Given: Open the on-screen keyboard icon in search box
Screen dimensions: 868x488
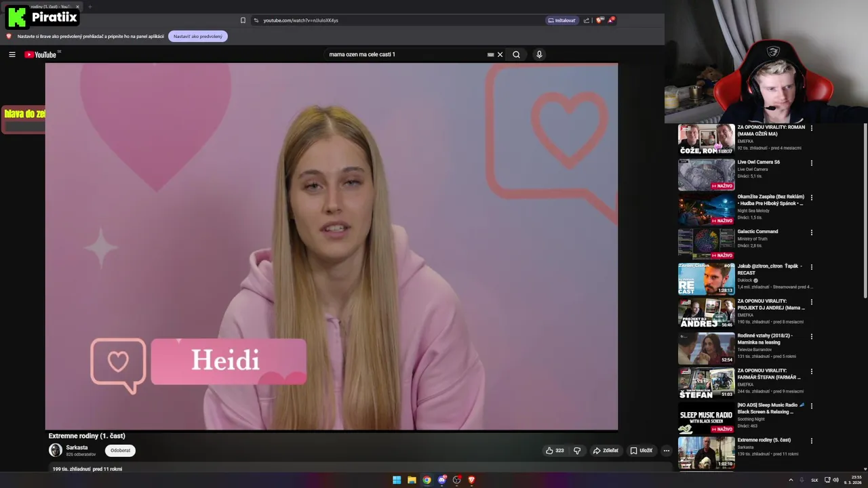Looking at the screenshot, I should 490,55.
